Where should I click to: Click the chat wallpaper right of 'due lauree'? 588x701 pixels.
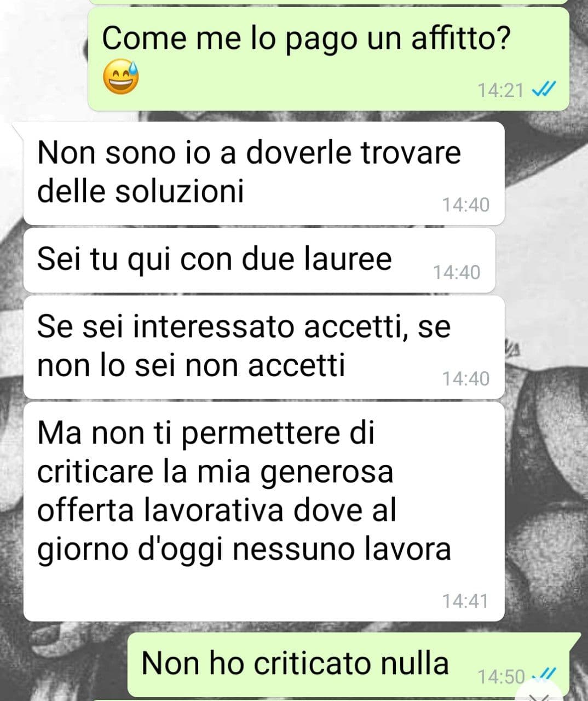541,260
